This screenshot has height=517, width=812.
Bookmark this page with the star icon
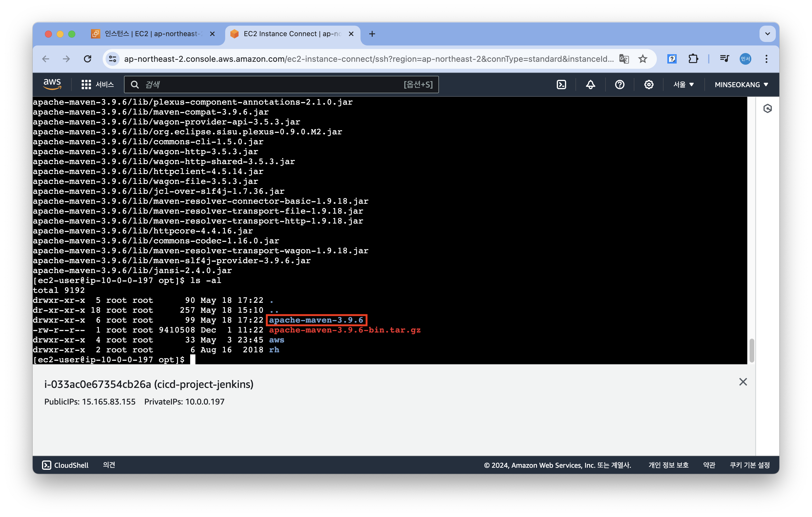(643, 59)
